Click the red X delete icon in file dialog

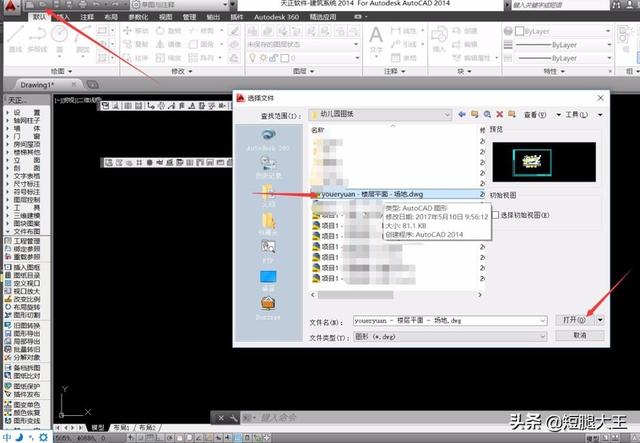coord(499,114)
